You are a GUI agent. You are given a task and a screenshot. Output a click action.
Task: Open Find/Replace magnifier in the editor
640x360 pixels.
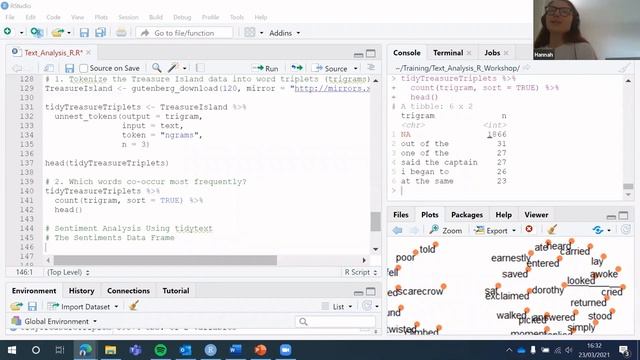[156, 68]
